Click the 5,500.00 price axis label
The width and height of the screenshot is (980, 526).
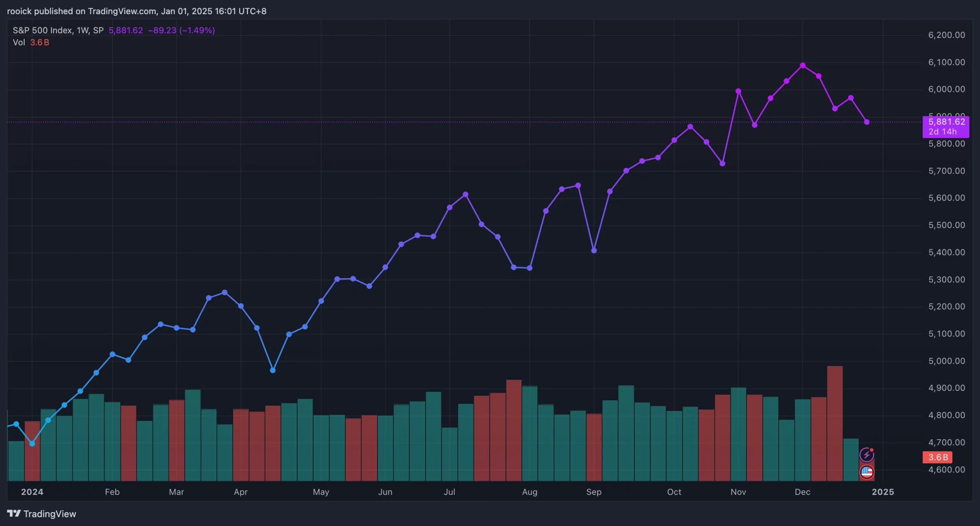pyautogui.click(x=947, y=225)
